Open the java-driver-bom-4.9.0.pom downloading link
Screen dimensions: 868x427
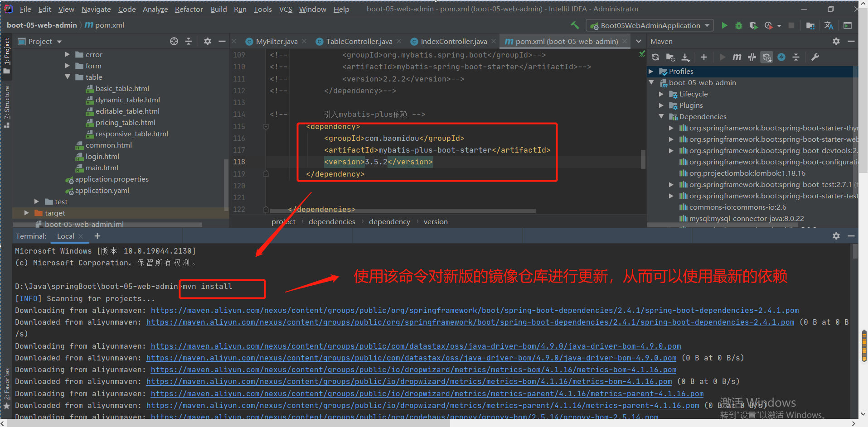coord(416,346)
